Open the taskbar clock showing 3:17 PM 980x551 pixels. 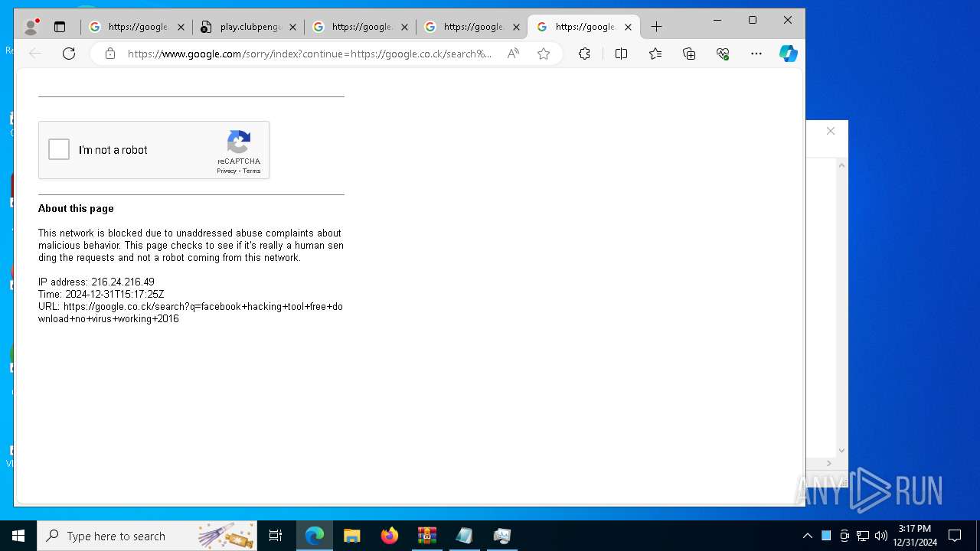click(915, 536)
